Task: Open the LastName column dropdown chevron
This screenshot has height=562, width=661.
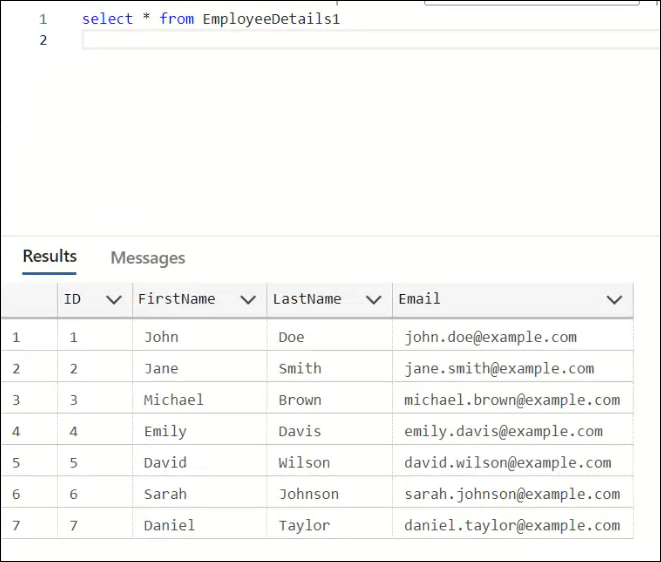Action: coord(373,300)
